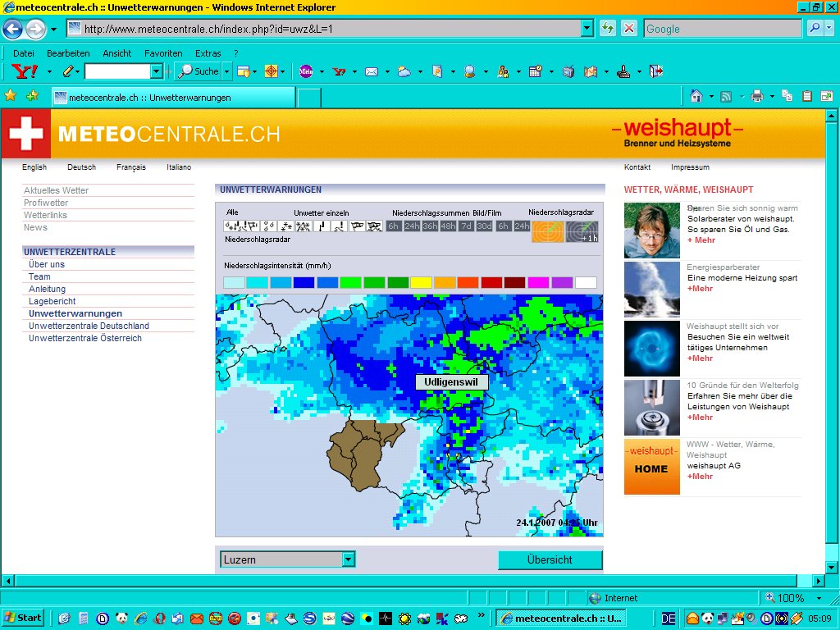The height and width of the screenshot is (630, 840).
Task: Show all warnings icon under Alle
Action: point(241,226)
